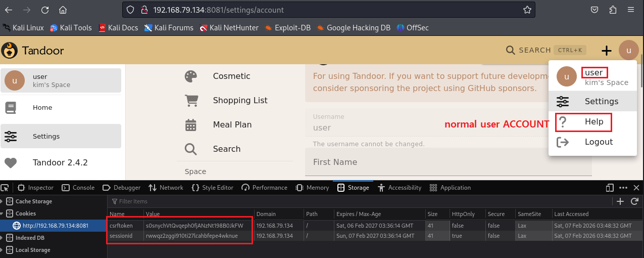Expand Local Storage tree node

click(2, 250)
